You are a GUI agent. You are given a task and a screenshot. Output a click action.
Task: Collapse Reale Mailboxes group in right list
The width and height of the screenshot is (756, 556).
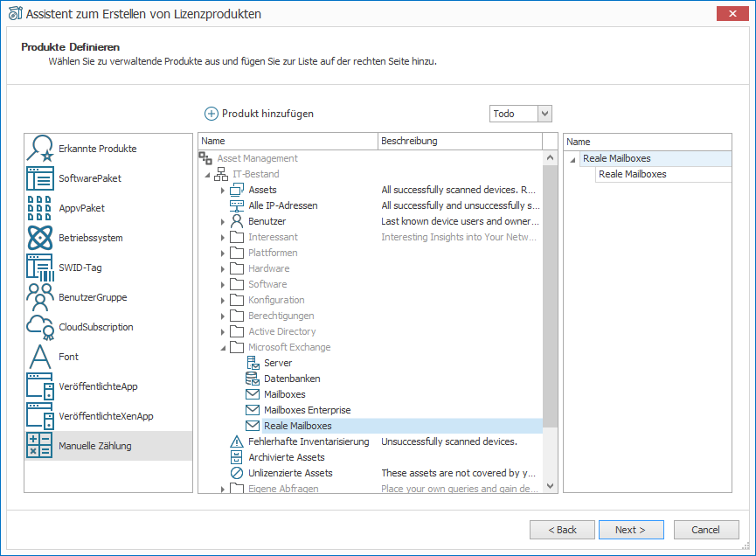[572, 159]
